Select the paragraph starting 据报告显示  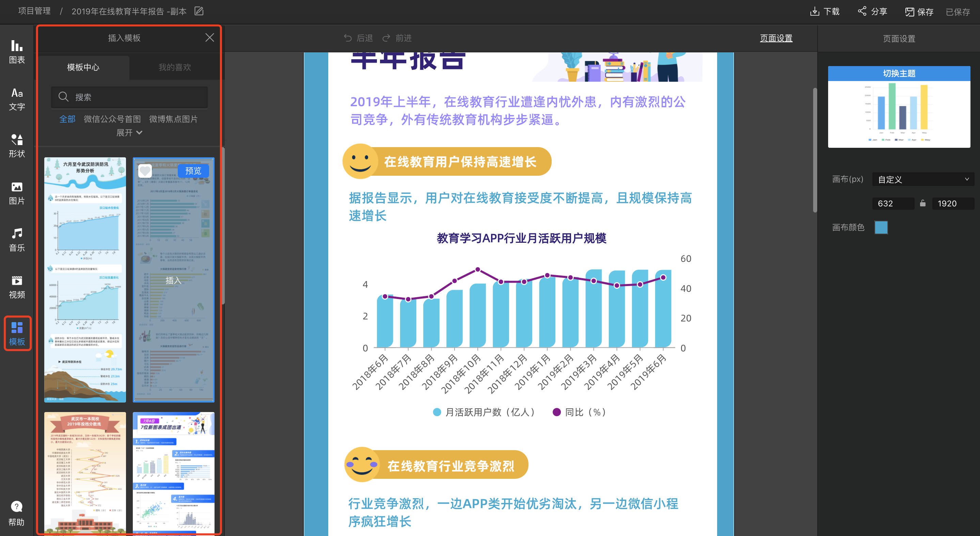coord(520,207)
